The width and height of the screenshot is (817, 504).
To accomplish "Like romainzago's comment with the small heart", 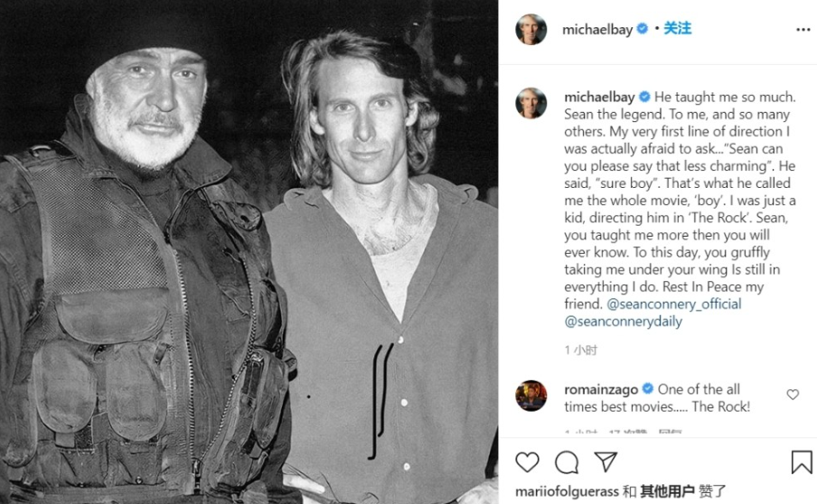I will [793, 395].
